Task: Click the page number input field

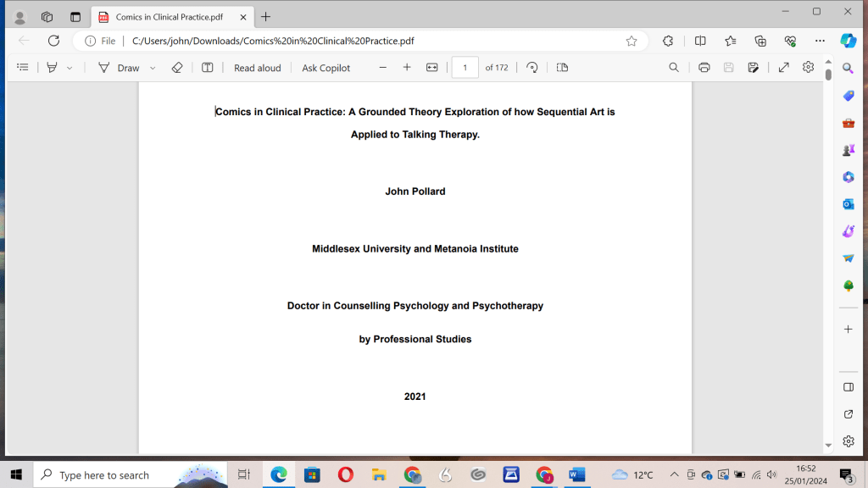Action: pyautogui.click(x=465, y=67)
